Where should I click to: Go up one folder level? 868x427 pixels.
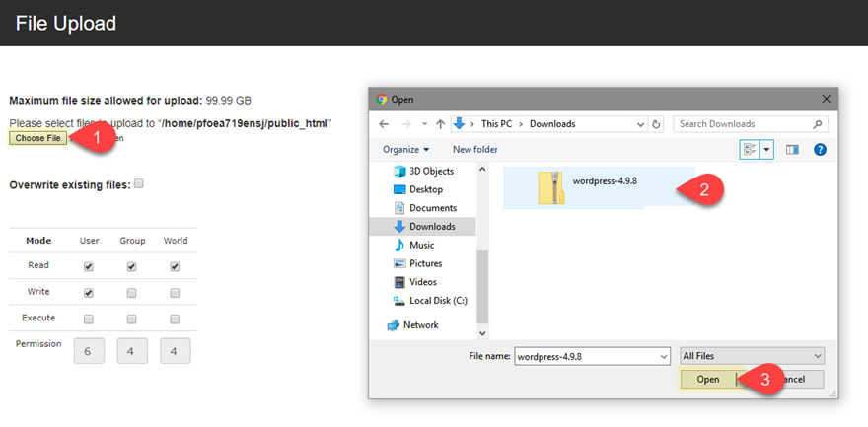[x=441, y=124]
